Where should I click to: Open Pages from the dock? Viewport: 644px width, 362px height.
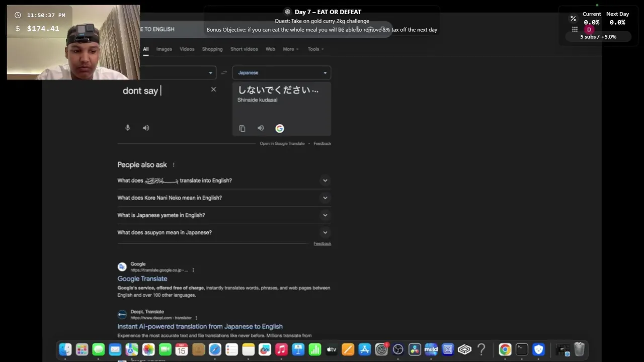pyautogui.click(x=348, y=349)
